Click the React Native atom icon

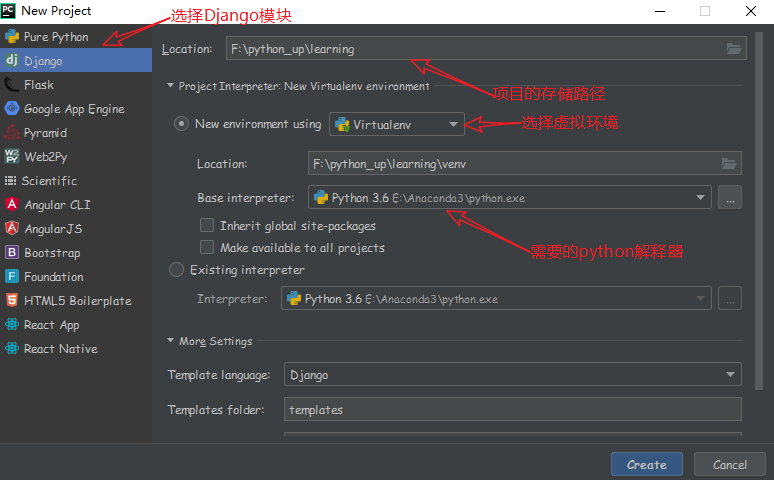click(x=12, y=348)
